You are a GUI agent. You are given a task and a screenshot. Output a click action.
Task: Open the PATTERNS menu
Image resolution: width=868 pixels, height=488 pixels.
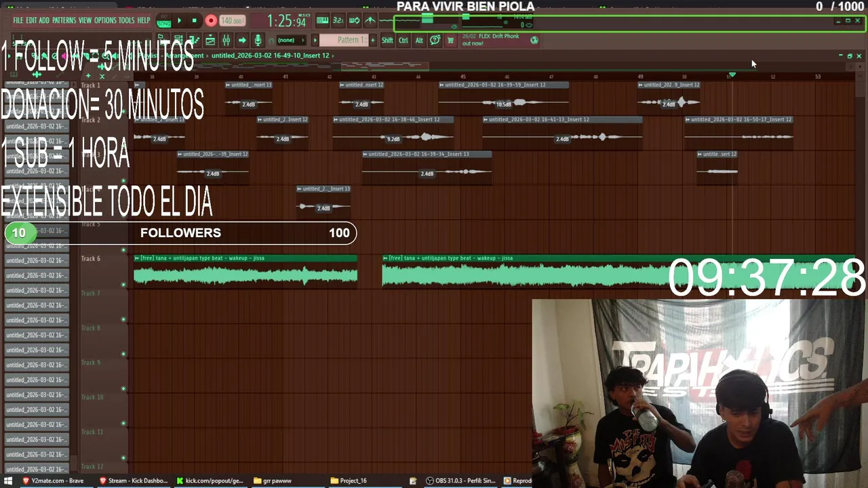coord(64,20)
